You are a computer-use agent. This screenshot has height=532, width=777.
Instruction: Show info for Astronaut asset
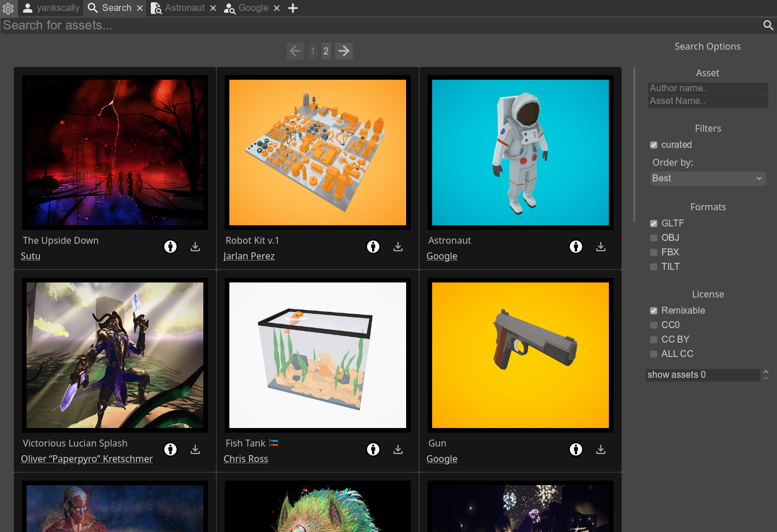point(576,247)
